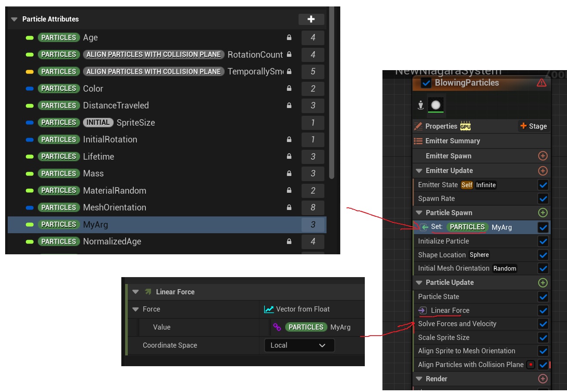The image size is (567, 392).
Task: Click the blue type pill on the SpriteSize row
Action: [x=30, y=123]
